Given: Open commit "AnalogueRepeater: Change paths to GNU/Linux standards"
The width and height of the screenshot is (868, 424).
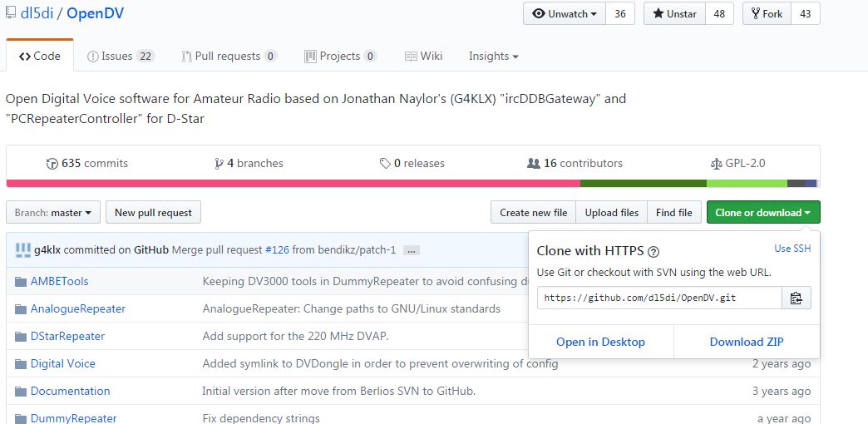Looking at the screenshot, I should pyautogui.click(x=352, y=309).
